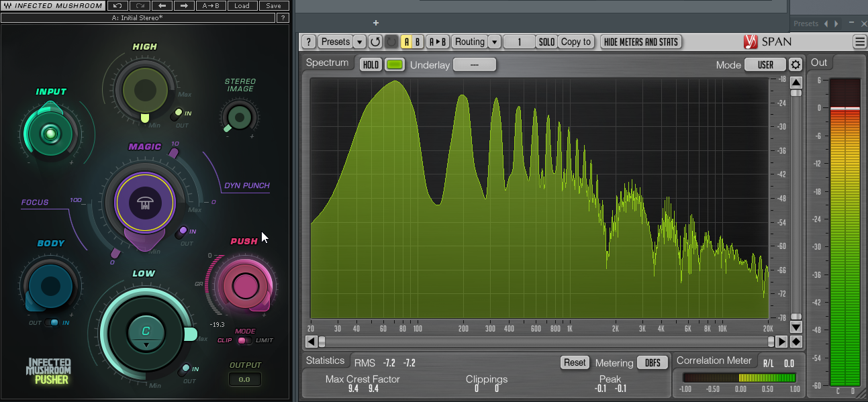Select the Correlation Meter tab
The image size is (868, 402).
click(714, 361)
